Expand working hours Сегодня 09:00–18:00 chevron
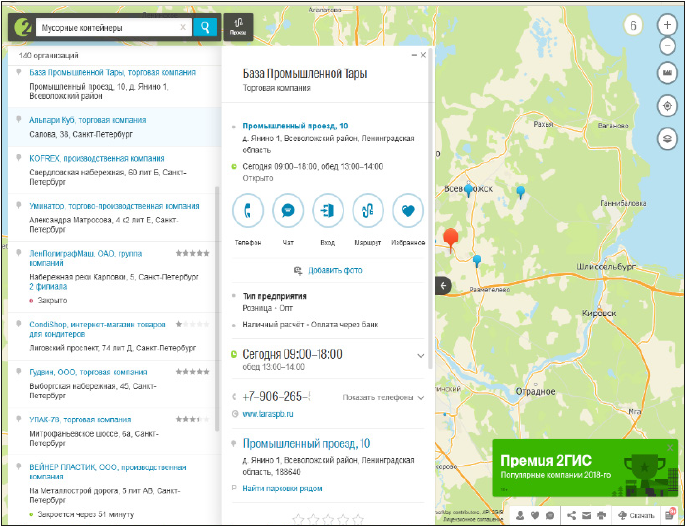Screen dimensions: 688x527 click(x=420, y=355)
